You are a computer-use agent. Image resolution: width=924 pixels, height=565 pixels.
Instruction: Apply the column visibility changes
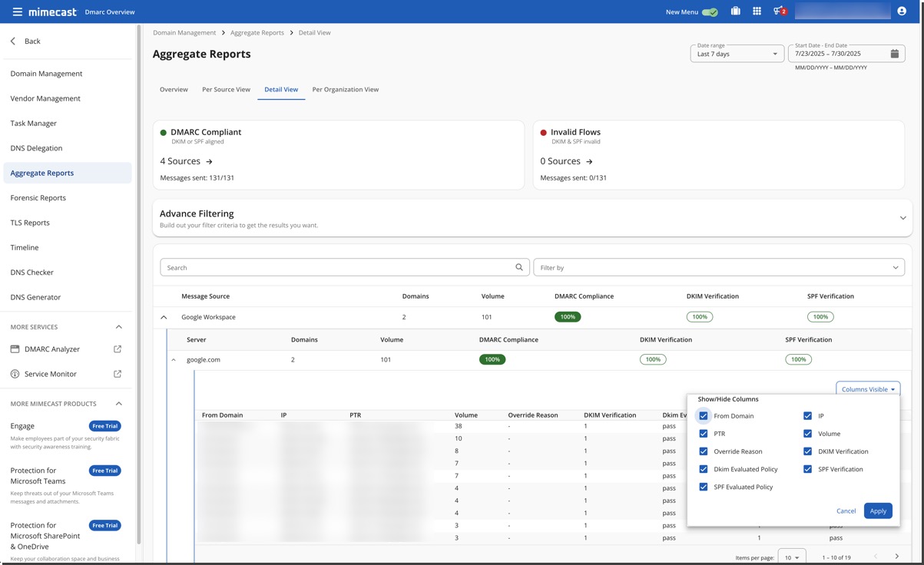coord(878,511)
